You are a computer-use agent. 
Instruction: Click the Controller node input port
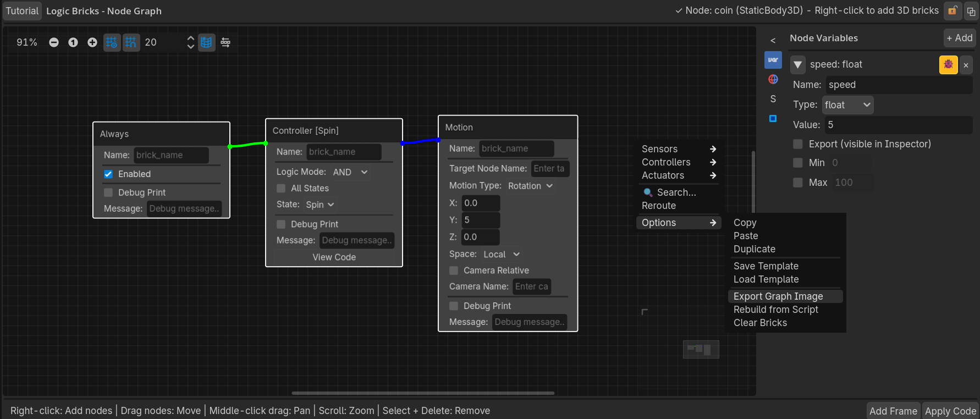pyautogui.click(x=266, y=143)
